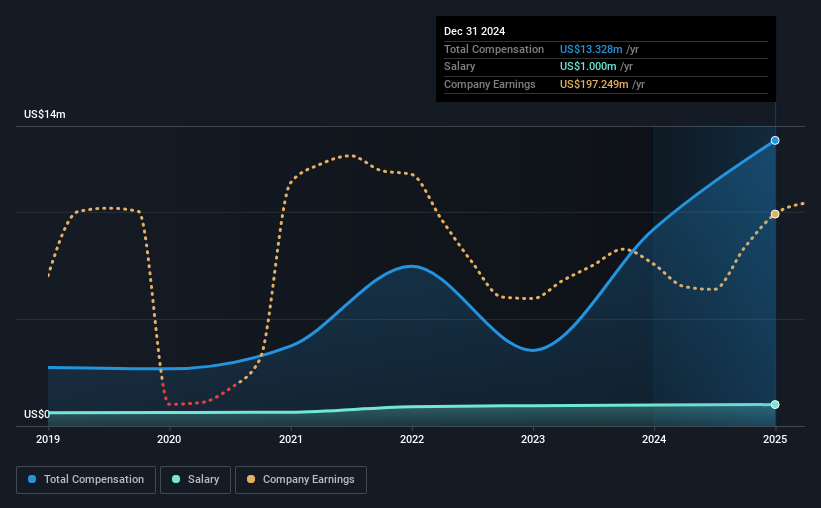Click the 2023 x-axis label

pyautogui.click(x=533, y=439)
